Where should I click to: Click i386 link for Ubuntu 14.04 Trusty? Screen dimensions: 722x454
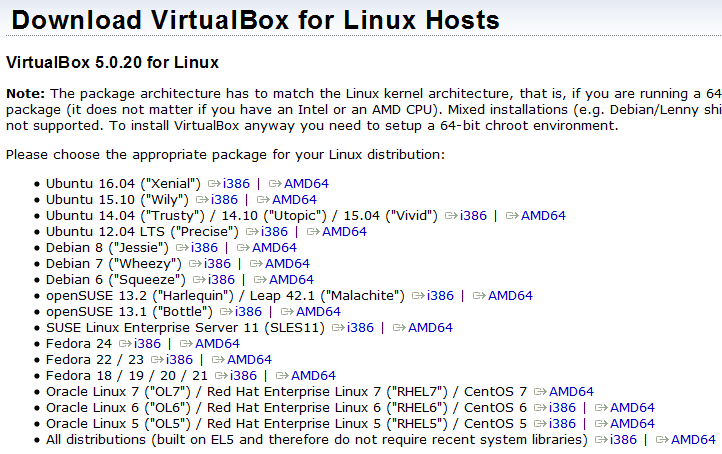click(473, 215)
